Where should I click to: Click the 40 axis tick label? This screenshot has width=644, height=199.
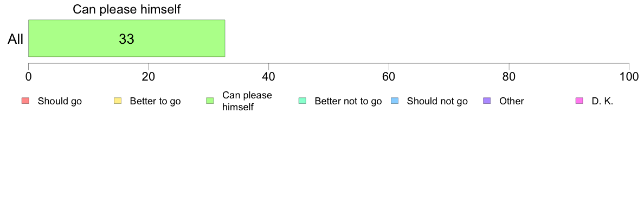pyautogui.click(x=268, y=77)
